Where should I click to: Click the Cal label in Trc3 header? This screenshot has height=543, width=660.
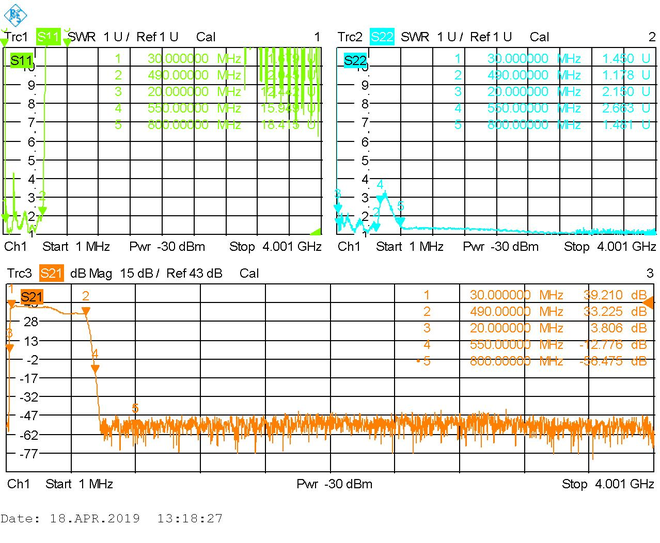(249, 274)
